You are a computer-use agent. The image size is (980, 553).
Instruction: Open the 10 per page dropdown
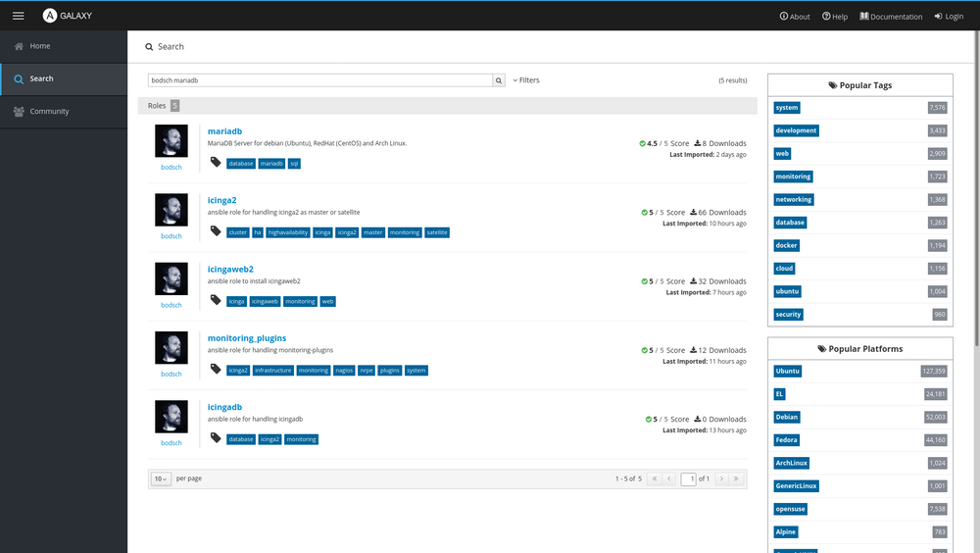pos(161,478)
